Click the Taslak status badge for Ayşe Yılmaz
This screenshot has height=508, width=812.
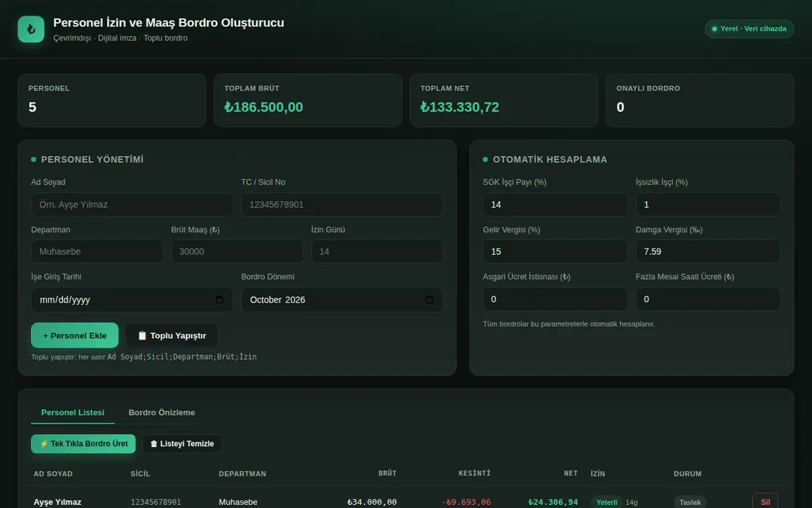(x=690, y=502)
